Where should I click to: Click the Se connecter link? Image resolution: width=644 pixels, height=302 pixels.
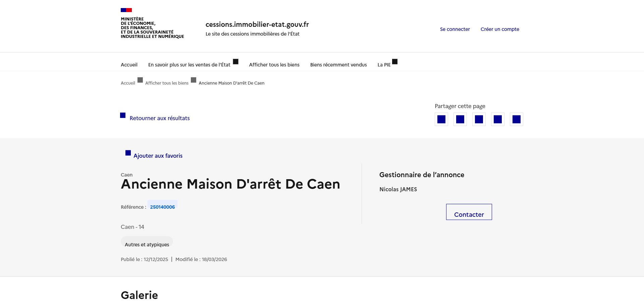click(454, 29)
